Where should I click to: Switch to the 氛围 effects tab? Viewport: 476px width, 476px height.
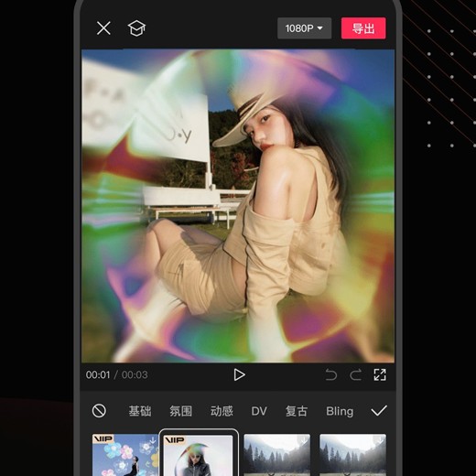click(180, 411)
